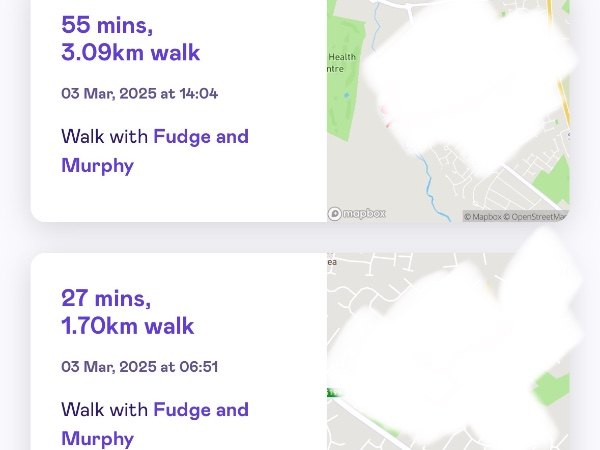The height and width of the screenshot is (450, 600).
Task: Open the © OpenStreetMap attribution link
Action: (536, 217)
